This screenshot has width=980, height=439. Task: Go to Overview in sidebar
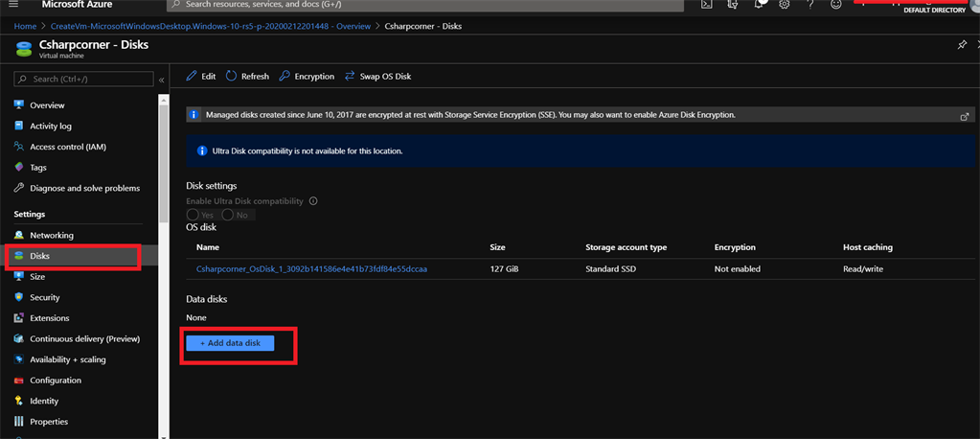[48, 105]
